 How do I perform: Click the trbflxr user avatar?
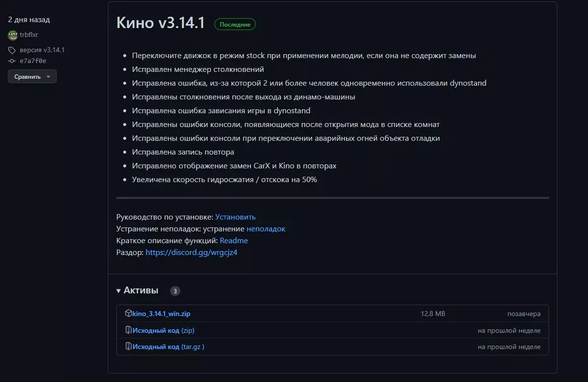click(12, 35)
